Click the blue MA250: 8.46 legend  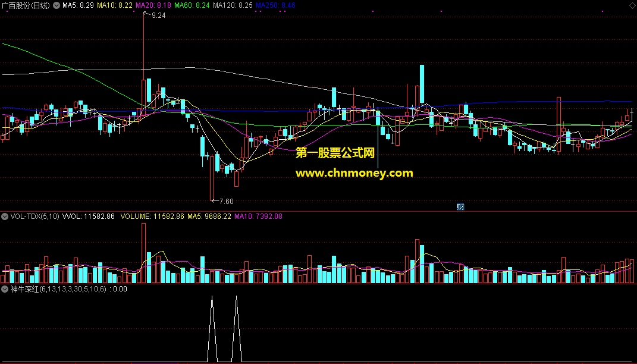[275, 5]
